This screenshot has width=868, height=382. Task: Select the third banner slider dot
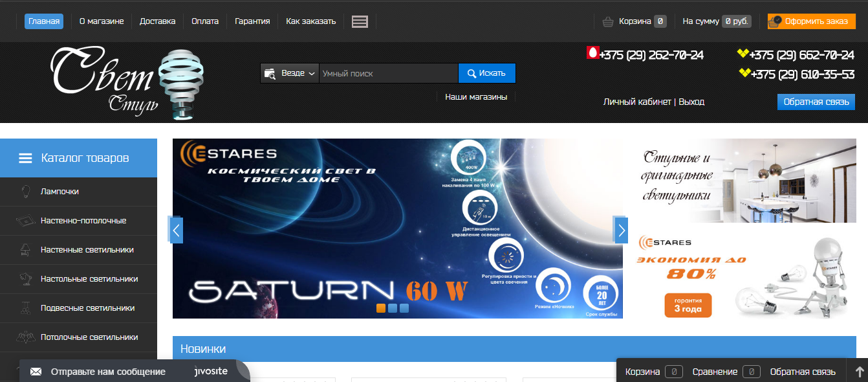pos(404,308)
